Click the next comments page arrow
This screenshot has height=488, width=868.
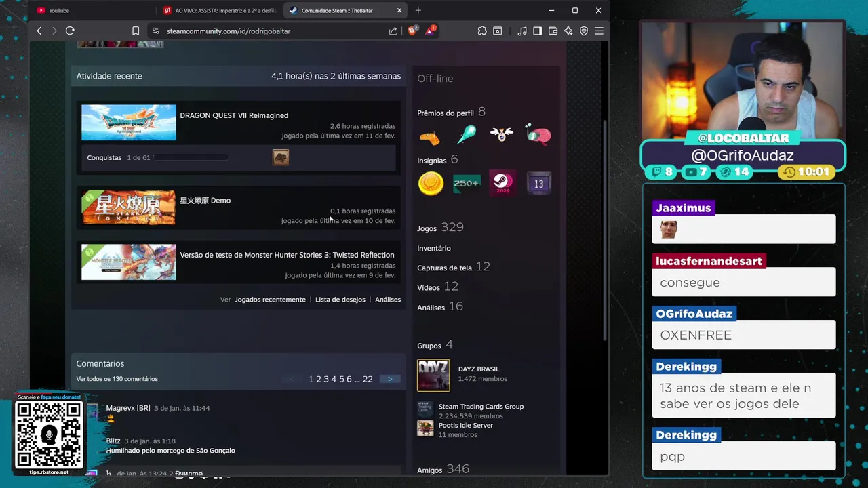390,379
